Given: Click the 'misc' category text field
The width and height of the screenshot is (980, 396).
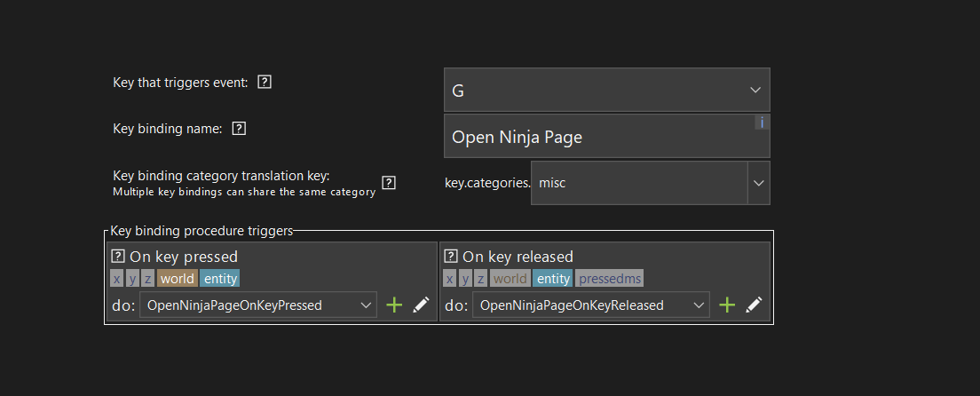Looking at the screenshot, I should tap(639, 183).
